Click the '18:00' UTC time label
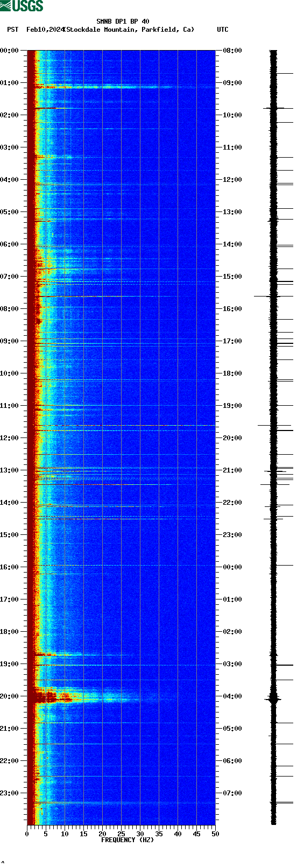Viewport: 297px width, 868px height. (x=232, y=373)
